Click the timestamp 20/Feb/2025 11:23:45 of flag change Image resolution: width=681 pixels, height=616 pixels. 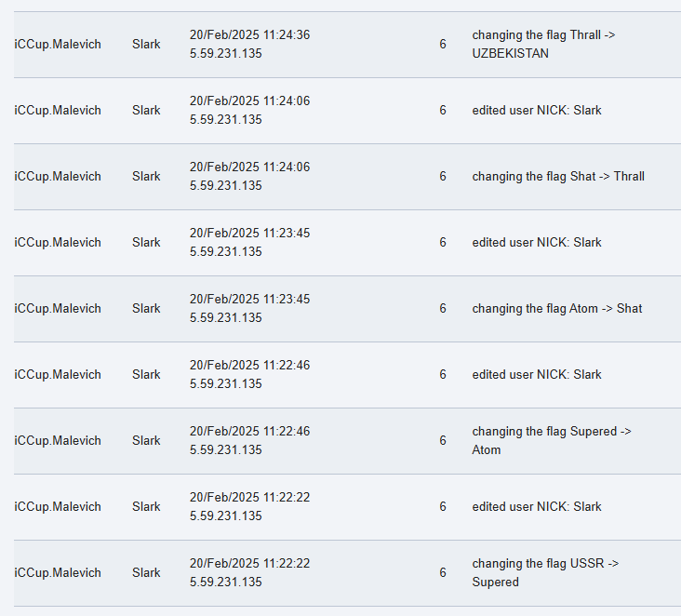(249, 299)
